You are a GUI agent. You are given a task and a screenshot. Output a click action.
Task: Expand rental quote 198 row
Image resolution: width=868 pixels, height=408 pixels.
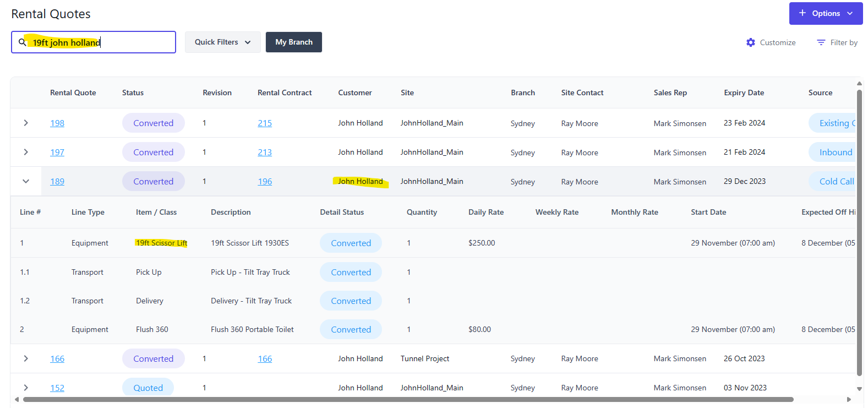[26, 123]
